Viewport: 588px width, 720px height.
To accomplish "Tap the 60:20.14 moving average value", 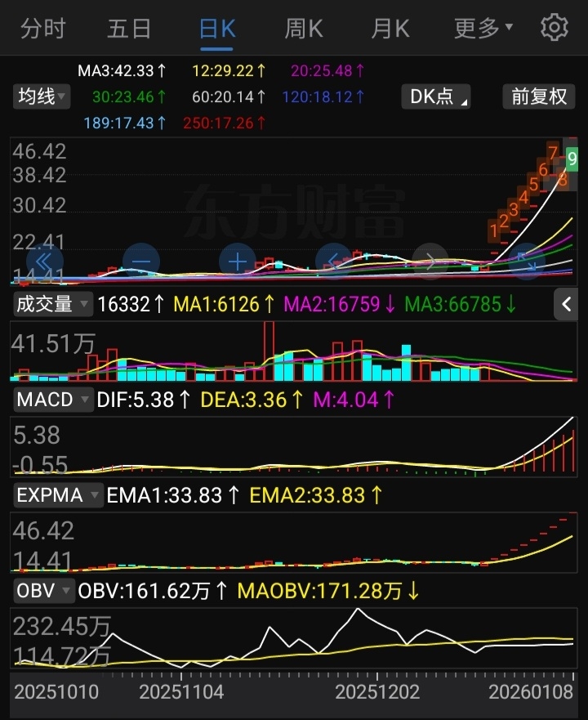I will coord(229,97).
